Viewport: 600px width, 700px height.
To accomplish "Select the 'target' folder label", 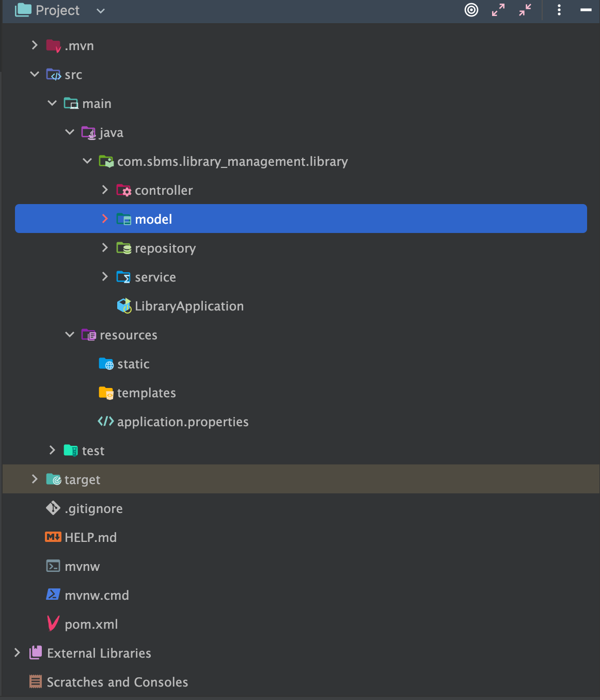I will pos(82,480).
